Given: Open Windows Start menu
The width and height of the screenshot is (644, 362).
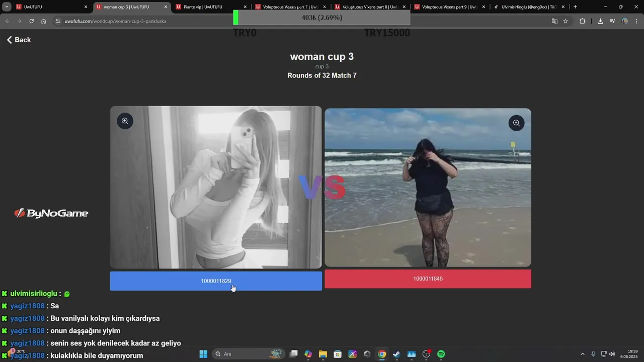Looking at the screenshot, I should 203,354.
